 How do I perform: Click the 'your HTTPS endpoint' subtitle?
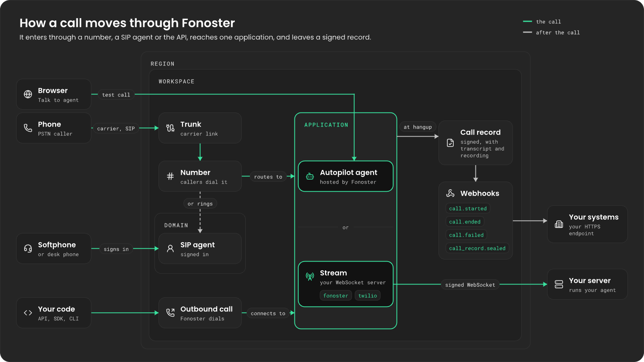(584, 230)
